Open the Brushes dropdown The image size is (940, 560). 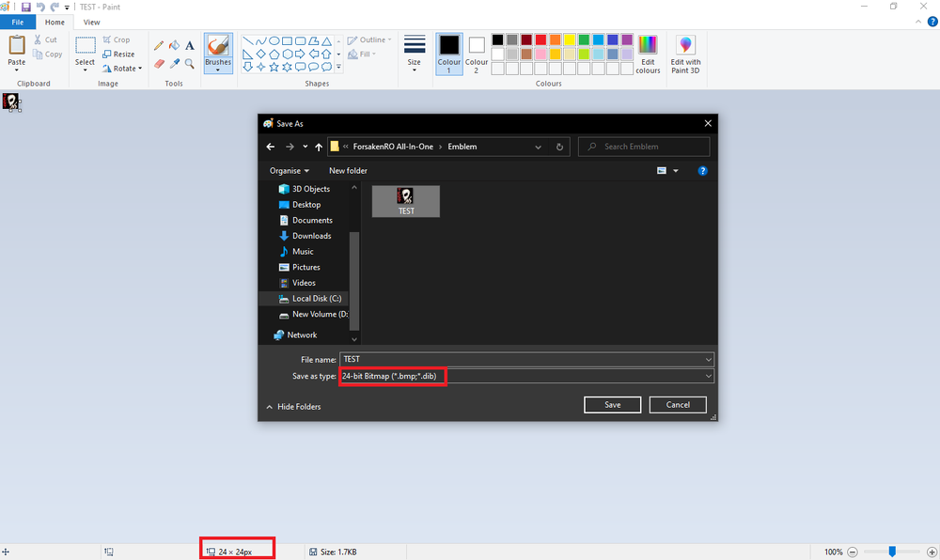(218, 54)
